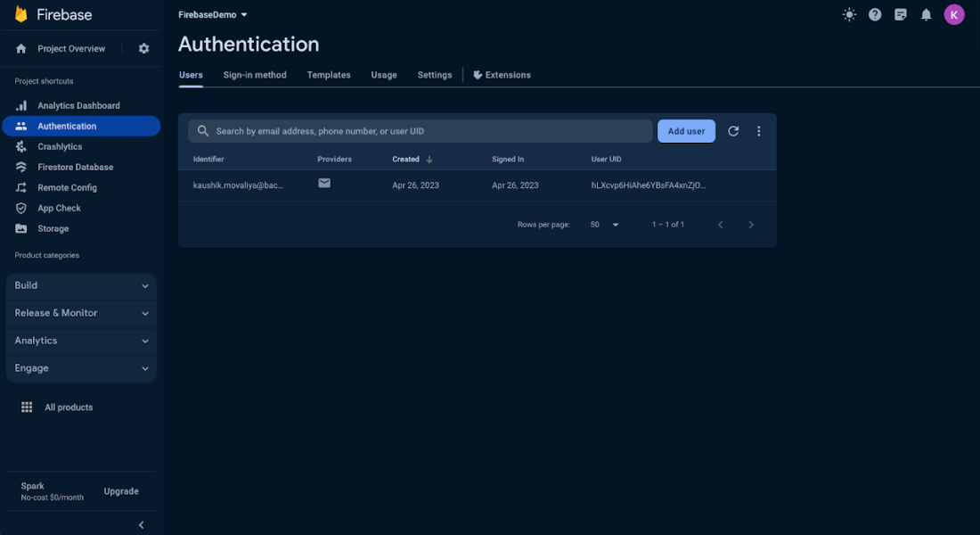Image resolution: width=980 pixels, height=535 pixels.
Task: Open Firestore Database in sidebar
Action: click(x=76, y=167)
